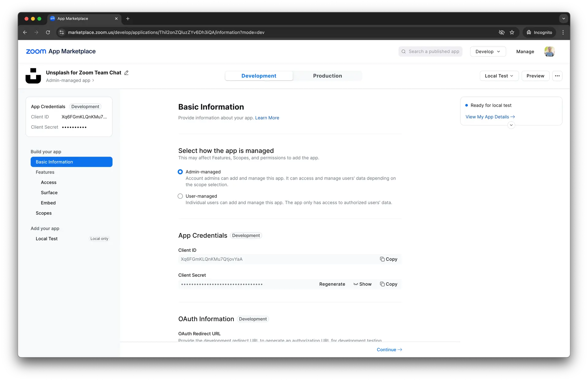The height and width of the screenshot is (381, 588).
Task: Open the Local Test dropdown
Action: (x=499, y=76)
